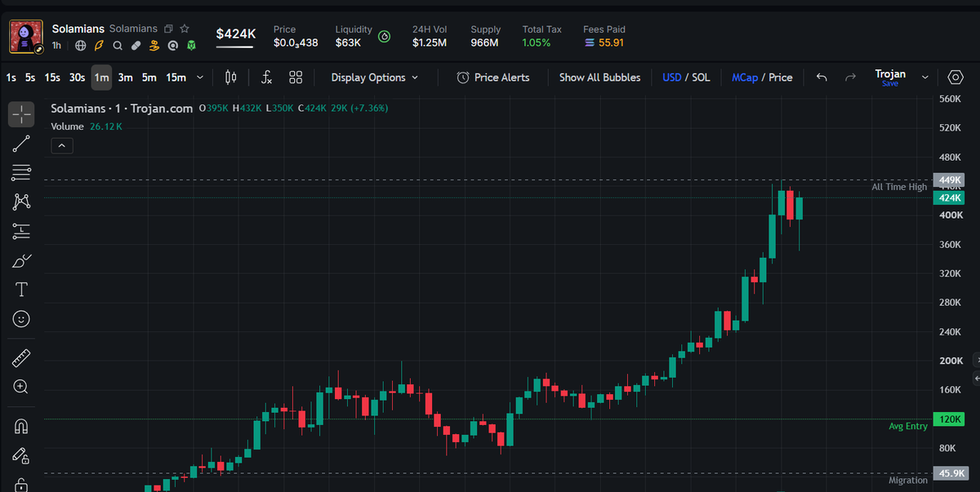Pick the ruler measure tool

click(21, 358)
